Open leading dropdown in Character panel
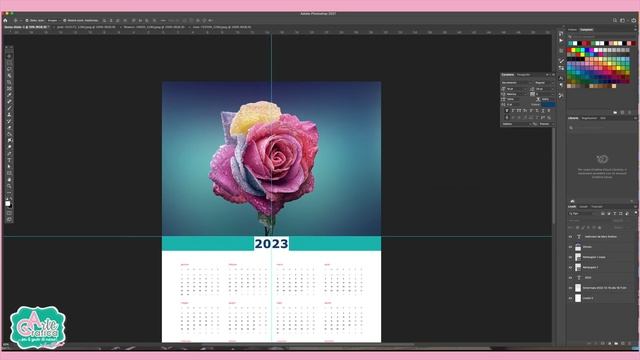The height and width of the screenshot is (360, 640). [545, 89]
